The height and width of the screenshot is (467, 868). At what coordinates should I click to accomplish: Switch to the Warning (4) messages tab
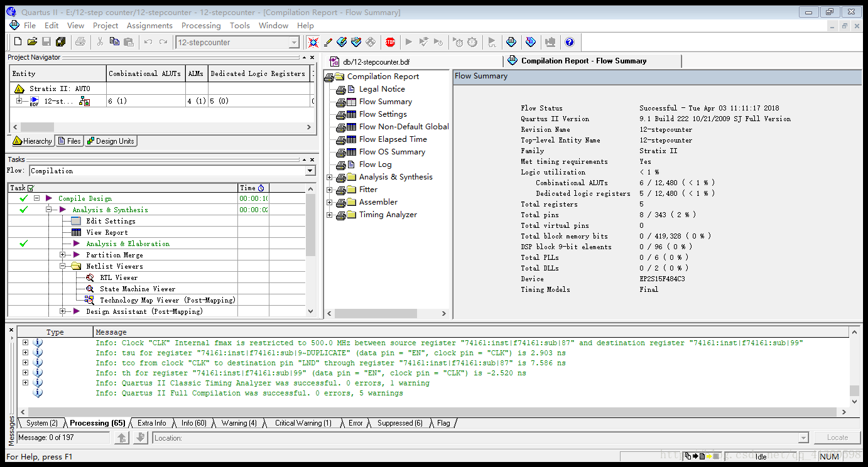click(x=238, y=423)
